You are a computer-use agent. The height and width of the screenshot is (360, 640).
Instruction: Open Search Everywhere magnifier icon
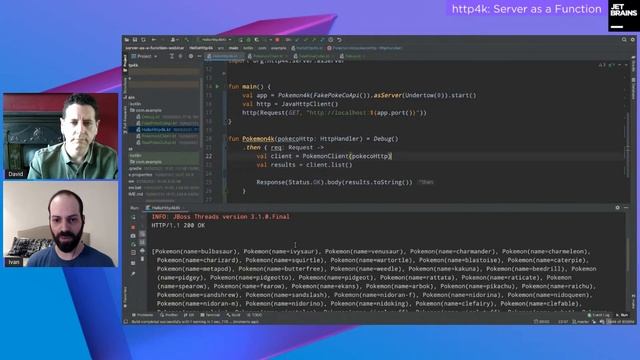(624, 40)
